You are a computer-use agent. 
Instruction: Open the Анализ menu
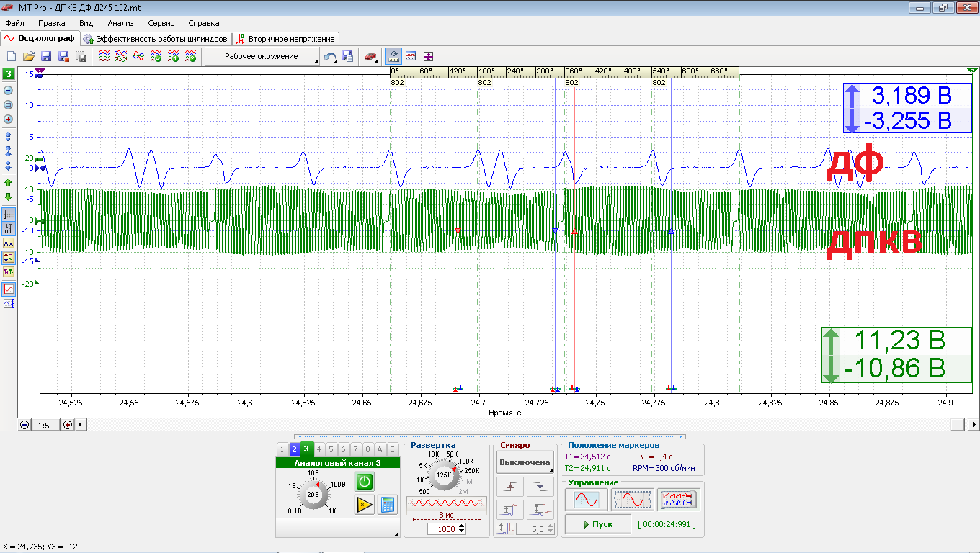[121, 23]
